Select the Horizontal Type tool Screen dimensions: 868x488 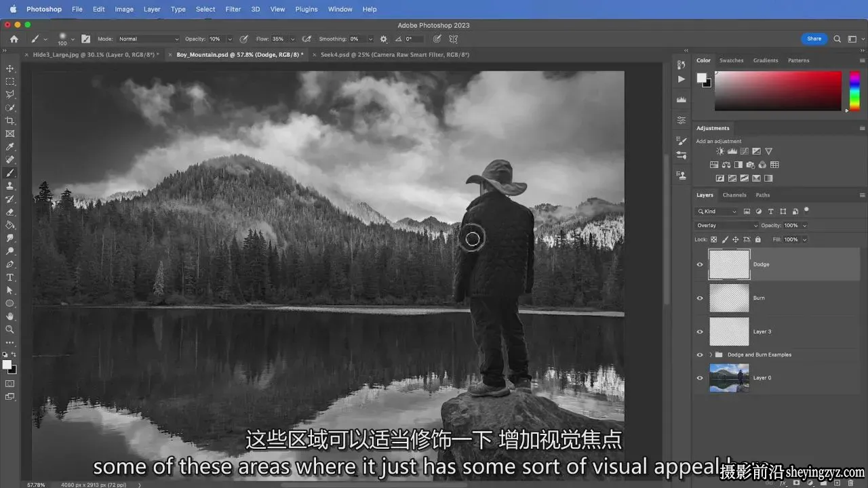pyautogui.click(x=10, y=277)
